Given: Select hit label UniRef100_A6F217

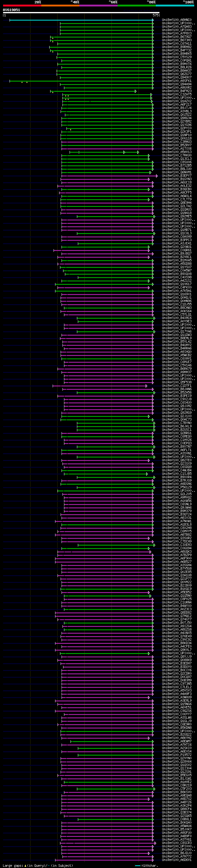Looking at the screenshot, I should [x=176, y=104].
